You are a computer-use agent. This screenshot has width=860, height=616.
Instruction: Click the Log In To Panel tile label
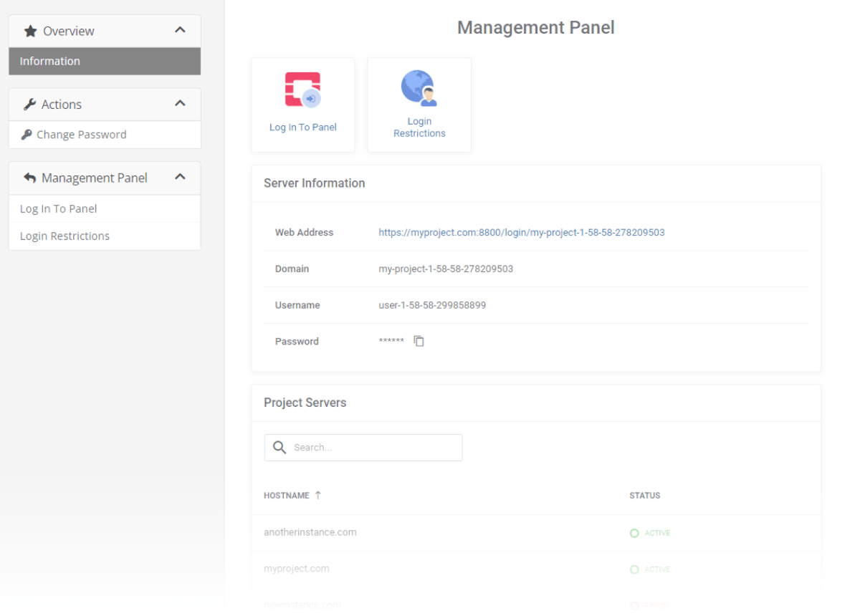click(303, 127)
